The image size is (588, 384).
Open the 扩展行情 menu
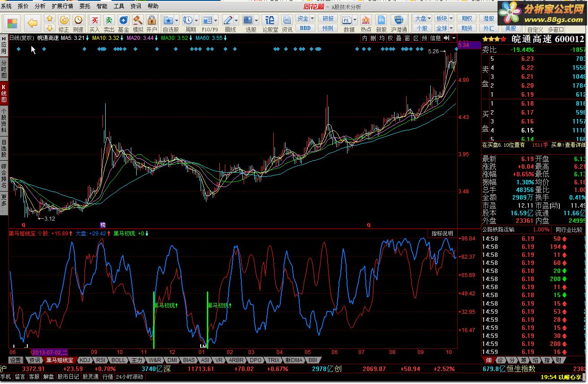coord(62,6)
